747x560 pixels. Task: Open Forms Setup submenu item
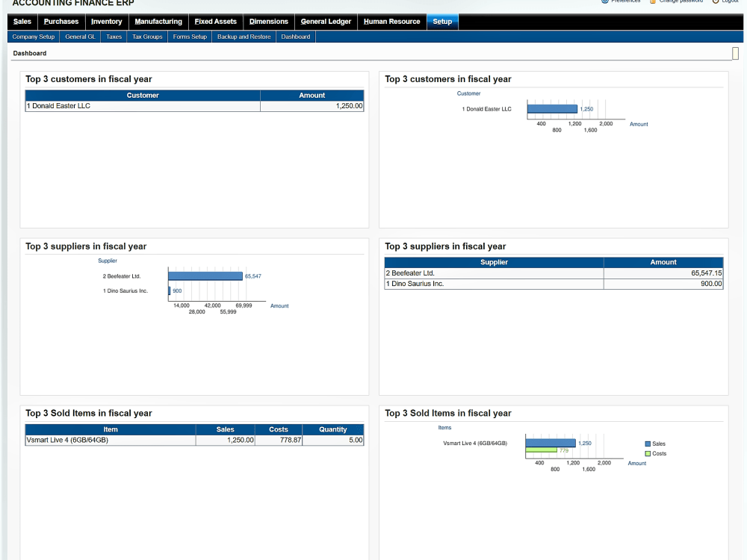click(190, 37)
